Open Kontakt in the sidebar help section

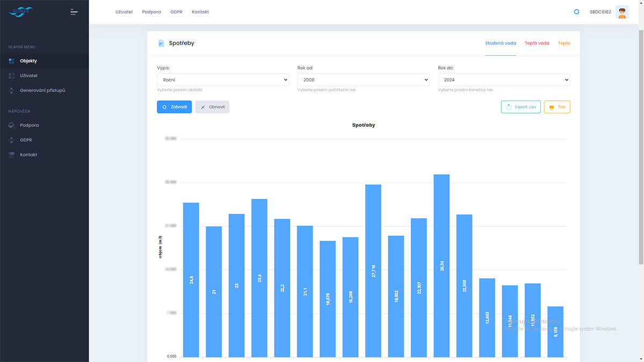pyautogui.click(x=44, y=154)
